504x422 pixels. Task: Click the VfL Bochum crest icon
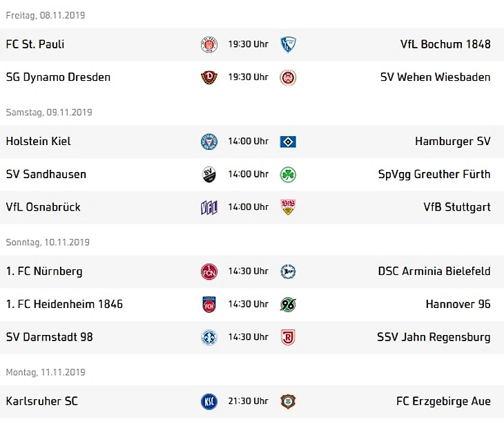click(x=288, y=44)
